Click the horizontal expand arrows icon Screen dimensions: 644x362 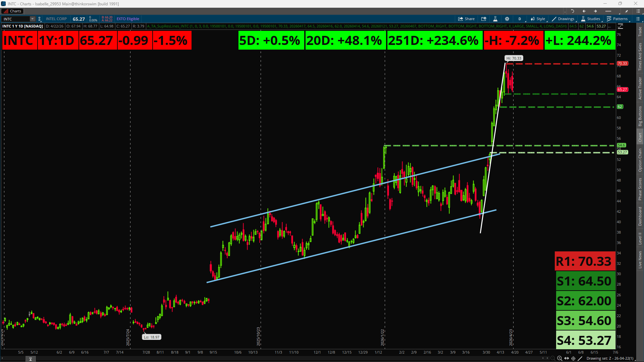(x=567, y=358)
